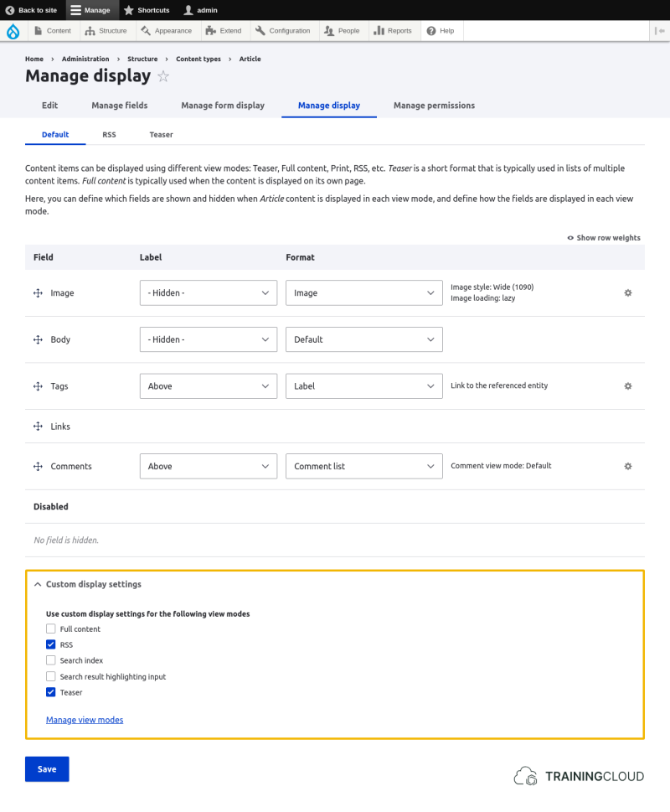670x812 pixels.
Task: Open Tags field format settings gear
Action: [x=628, y=386]
